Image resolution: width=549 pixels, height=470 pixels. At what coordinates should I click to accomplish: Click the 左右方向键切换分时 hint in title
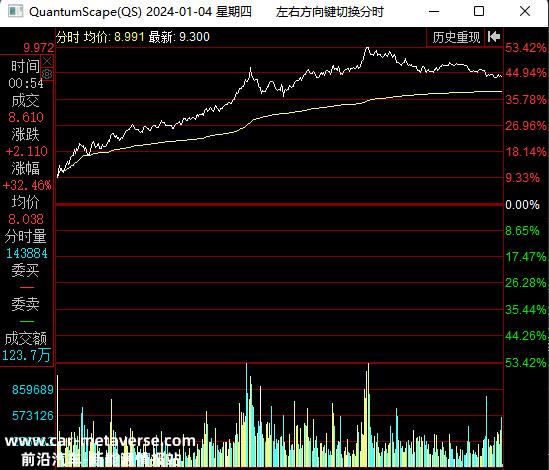[x=329, y=12]
